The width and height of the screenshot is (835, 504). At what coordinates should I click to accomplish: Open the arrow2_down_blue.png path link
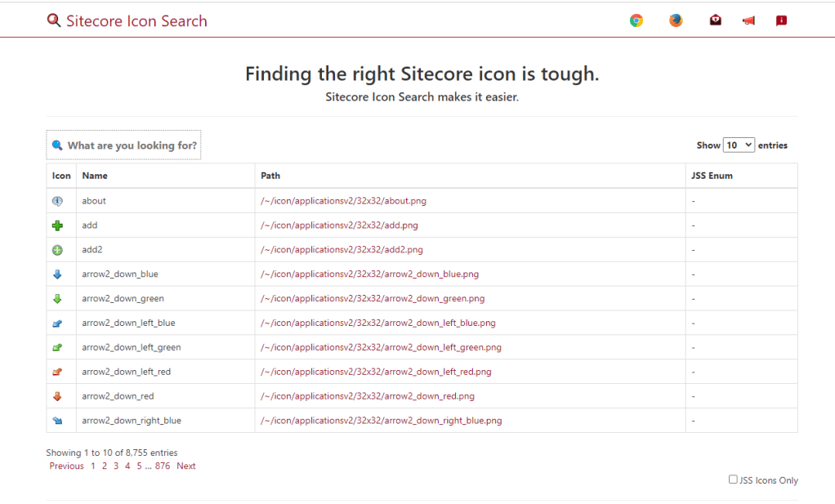click(369, 274)
